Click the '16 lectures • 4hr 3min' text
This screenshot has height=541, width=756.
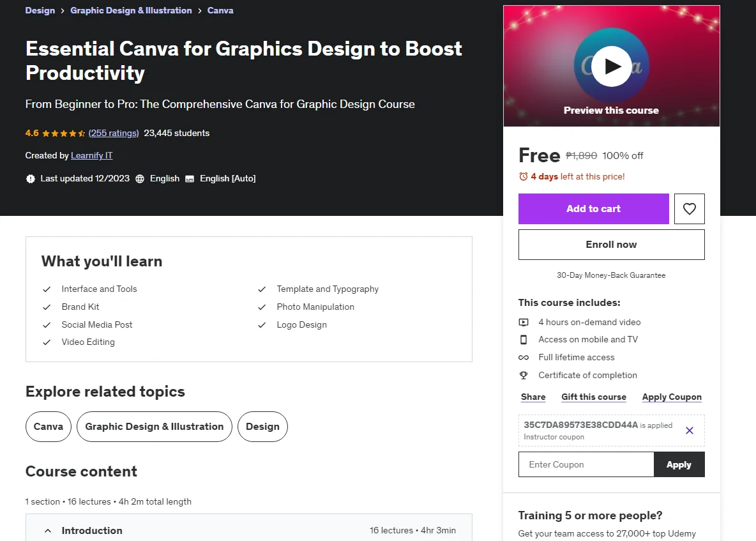pyautogui.click(x=412, y=530)
